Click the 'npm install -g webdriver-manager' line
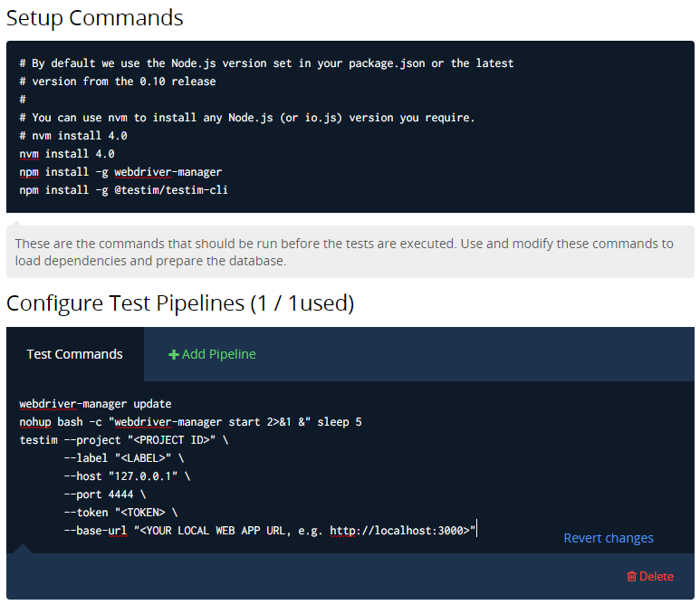 [x=120, y=172]
